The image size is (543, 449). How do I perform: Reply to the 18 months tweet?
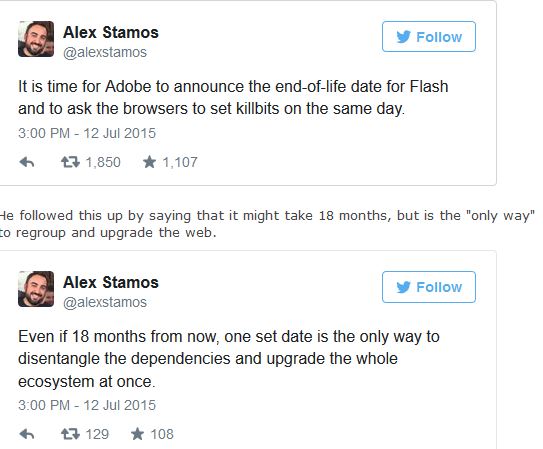(x=27, y=434)
